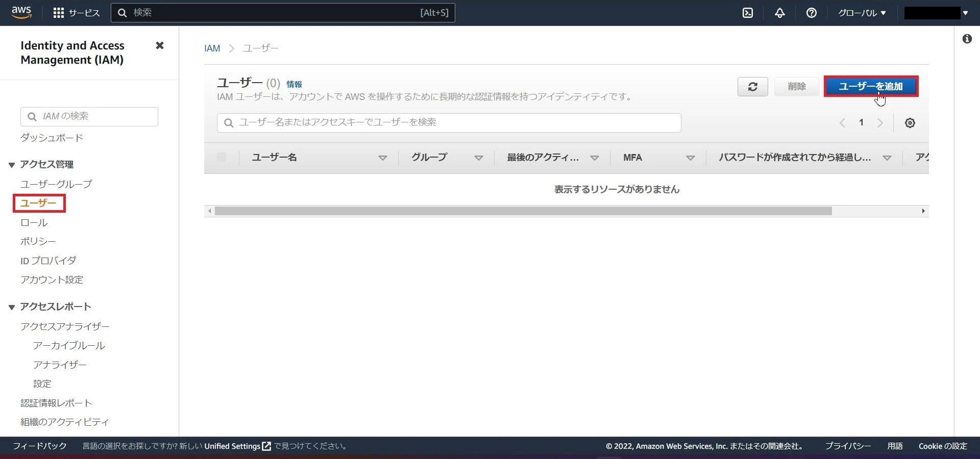
Task: Open the Unified Settings link
Action: (x=237, y=446)
